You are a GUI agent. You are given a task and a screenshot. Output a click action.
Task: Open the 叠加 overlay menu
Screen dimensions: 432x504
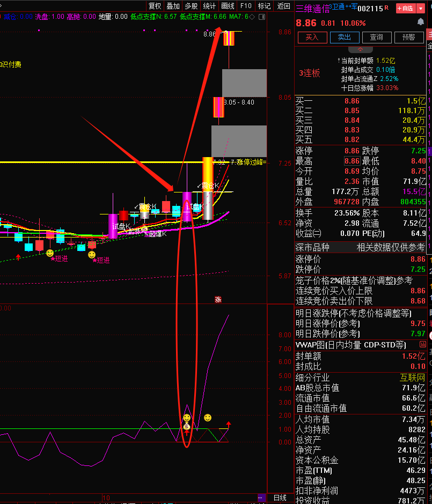(173, 6)
